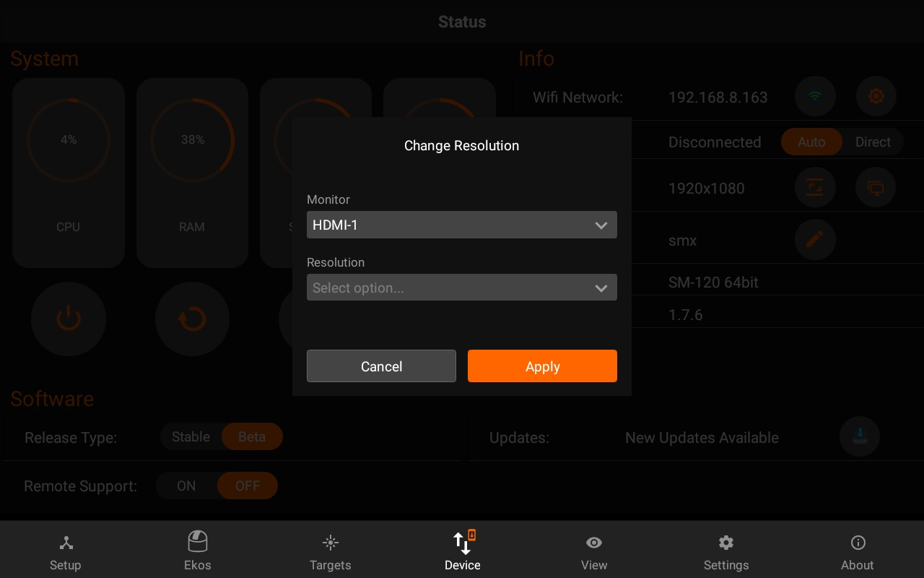Click the power shutdown icon under System

[x=69, y=319]
